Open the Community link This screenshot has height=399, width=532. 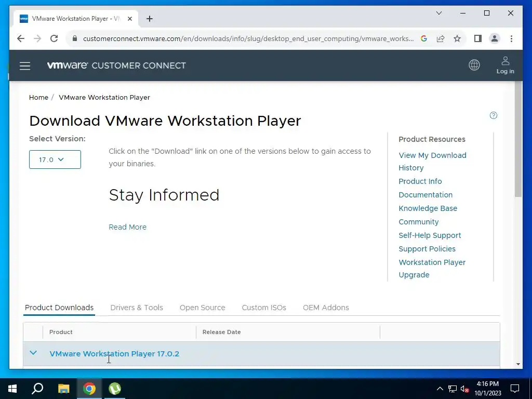pos(418,222)
